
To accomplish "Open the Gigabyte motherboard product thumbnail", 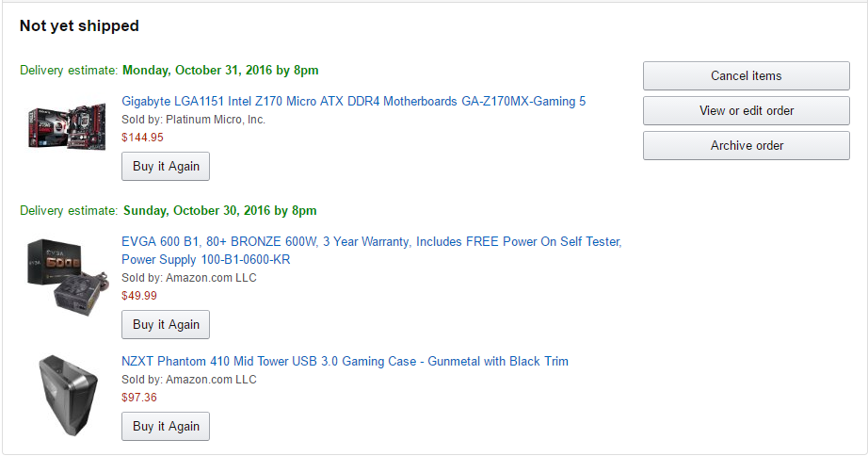I will tap(67, 125).
